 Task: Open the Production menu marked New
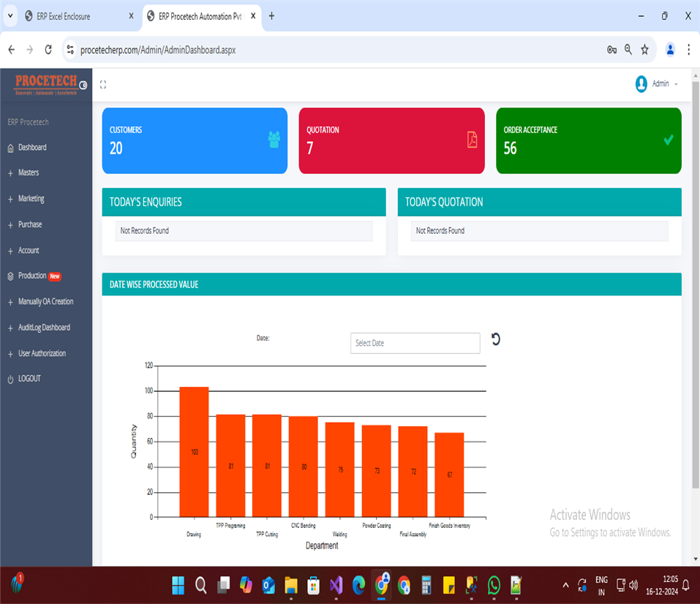point(33,276)
